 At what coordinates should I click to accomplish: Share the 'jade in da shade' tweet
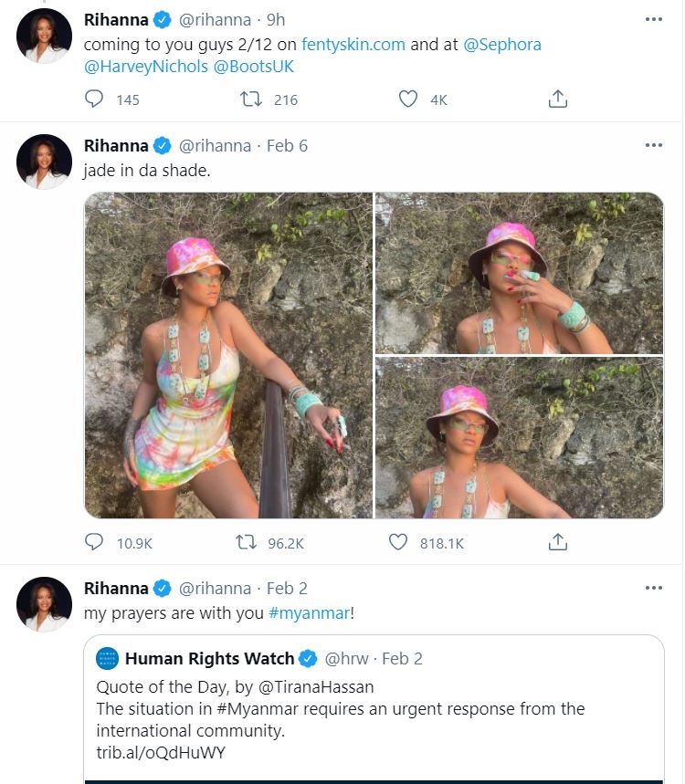coord(557,542)
